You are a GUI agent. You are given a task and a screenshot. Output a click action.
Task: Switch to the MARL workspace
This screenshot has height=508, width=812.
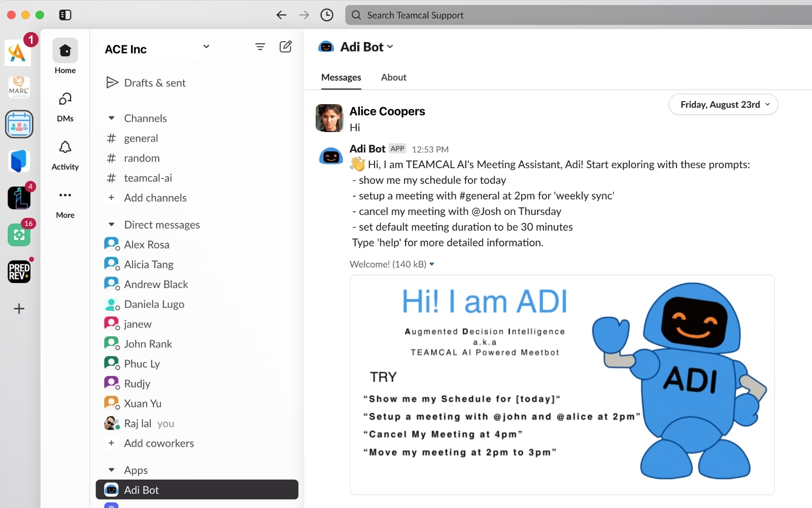coord(19,87)
